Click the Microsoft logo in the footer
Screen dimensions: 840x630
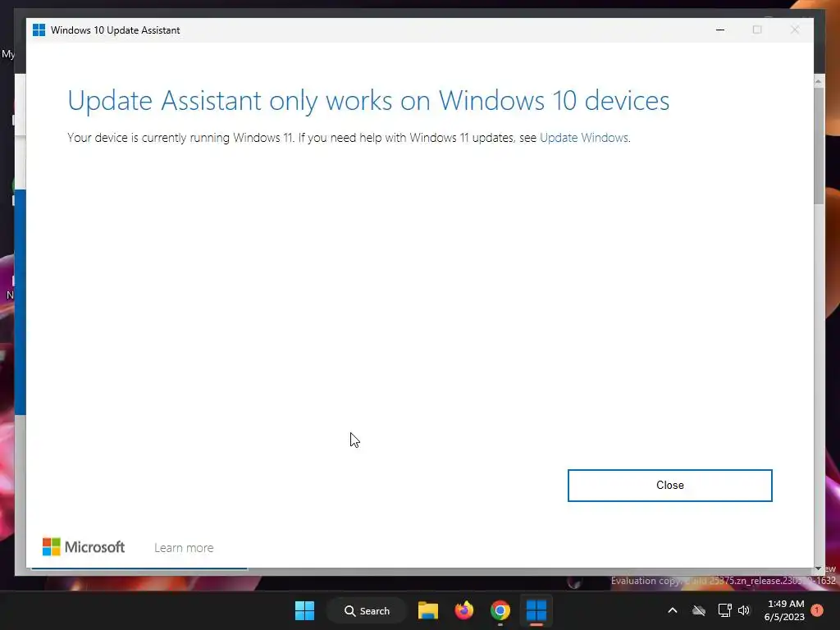coord(84,547)
